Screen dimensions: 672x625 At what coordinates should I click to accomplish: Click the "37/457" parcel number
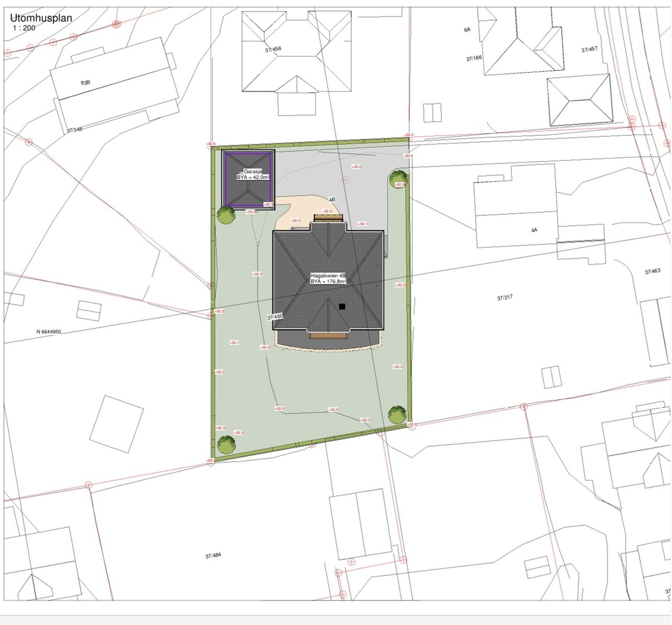pos(589,50)
